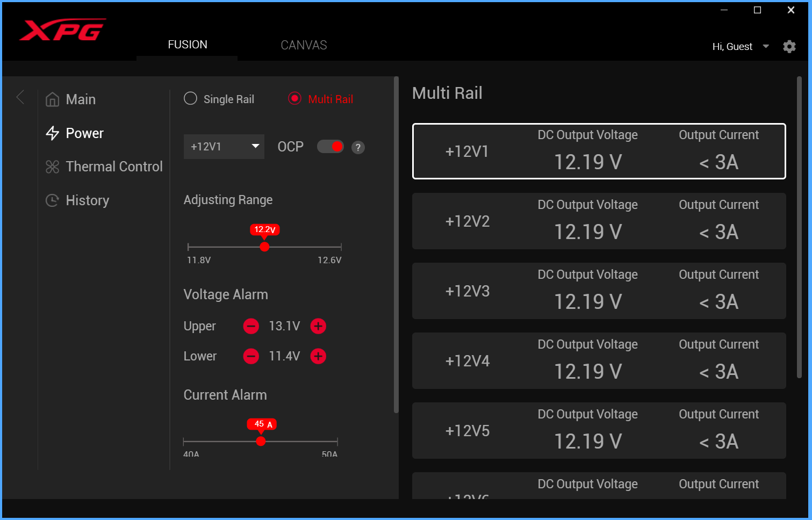Toggle the OCP switch off
This screenshot has height=520, width=812.
click(x=330, y=147)
